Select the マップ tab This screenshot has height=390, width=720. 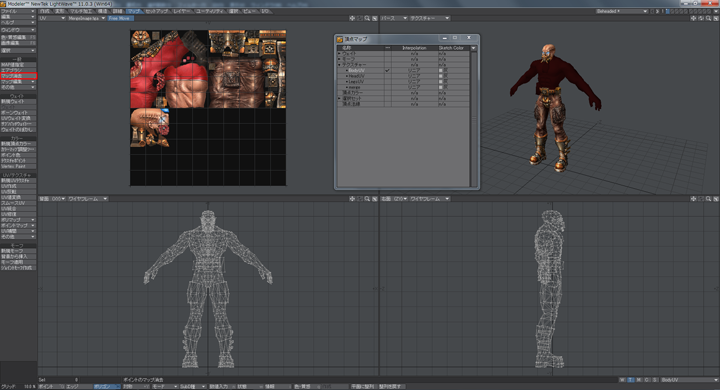click(x=134, y=11)
